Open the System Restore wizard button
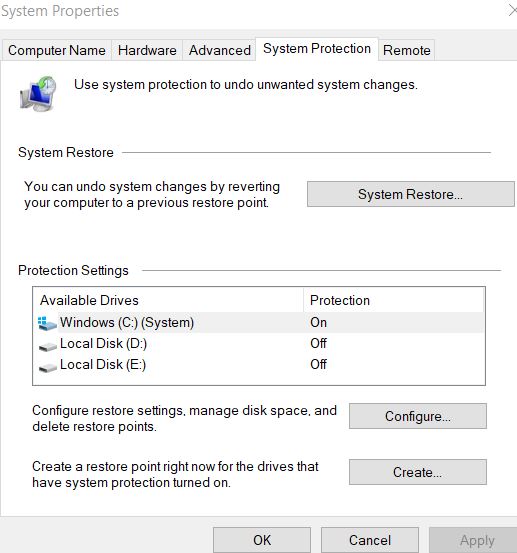Viewport: 517px width, 553px height. (x=410, y=194)
